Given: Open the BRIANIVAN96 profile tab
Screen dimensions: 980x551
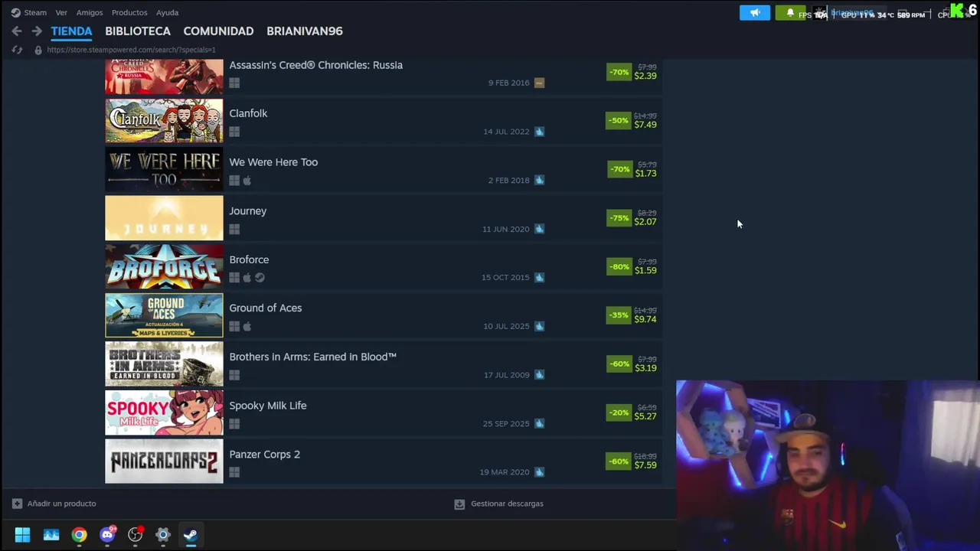Looking at the screenshot, I should click(305, 31).
